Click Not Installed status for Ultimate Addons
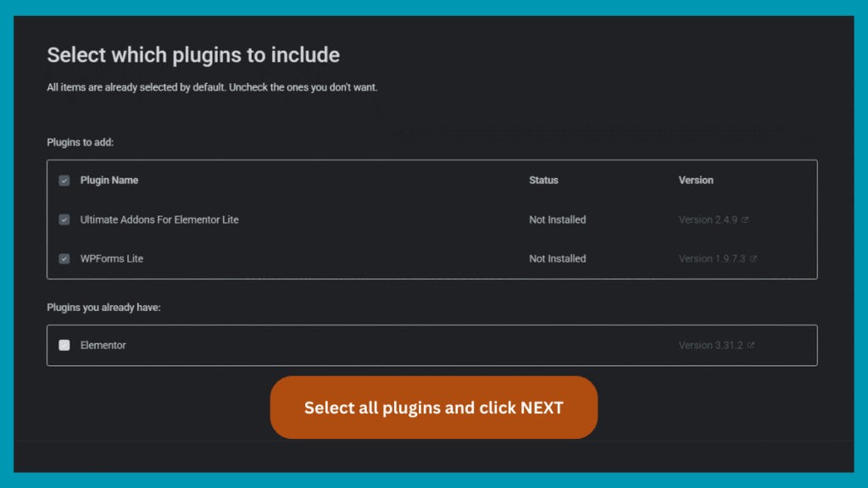 tap(558, 219)
